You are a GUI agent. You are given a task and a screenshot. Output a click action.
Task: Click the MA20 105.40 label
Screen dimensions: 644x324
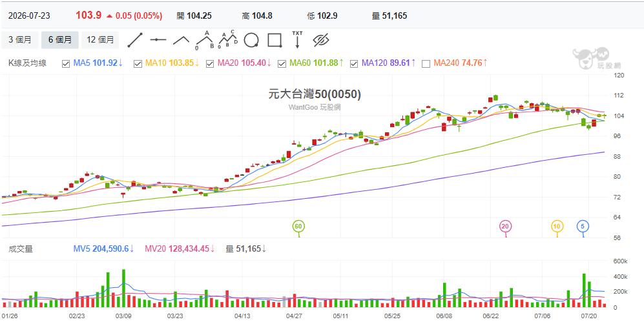click(x=244, y=63)
